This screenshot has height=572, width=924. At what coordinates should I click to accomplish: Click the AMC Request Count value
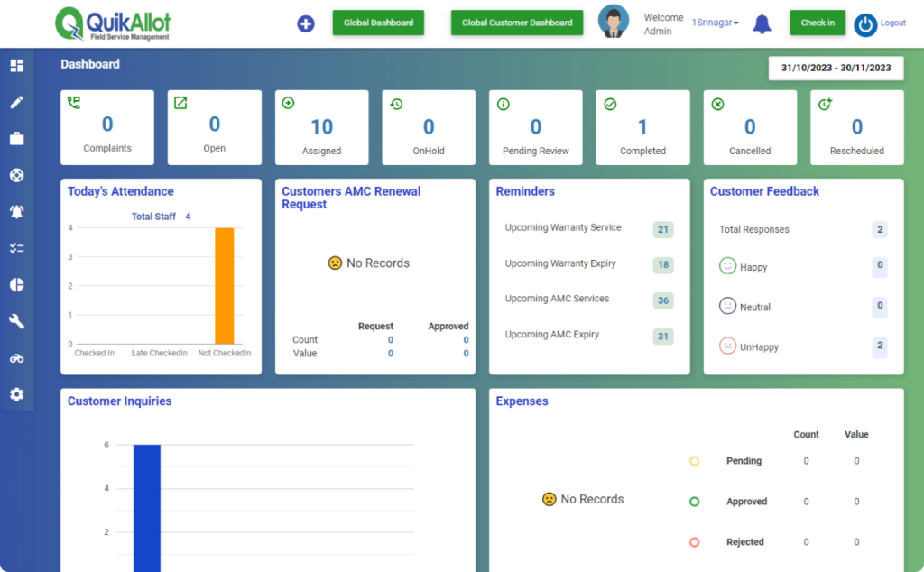click(x=390, y=340)
